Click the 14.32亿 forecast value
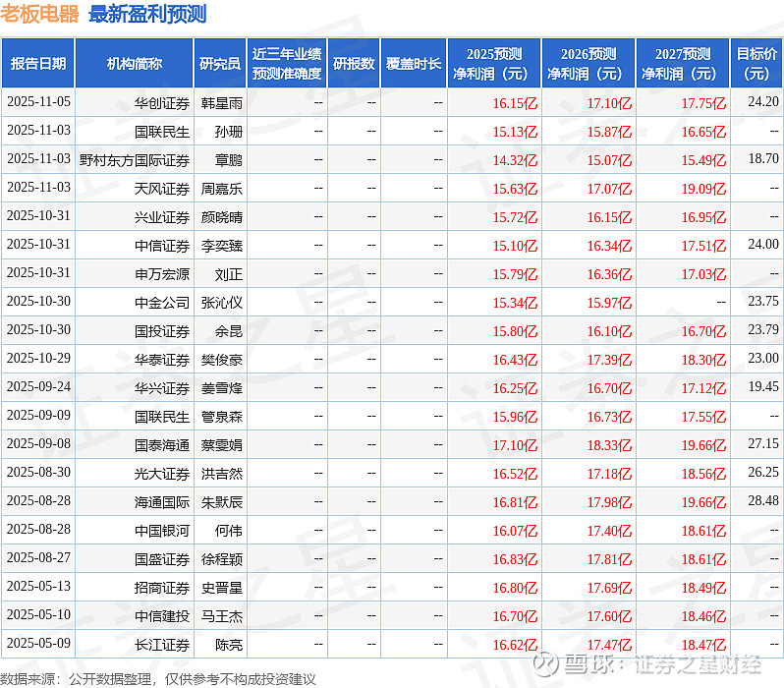This screenshot has width=784, height=688. click(515, 160)
